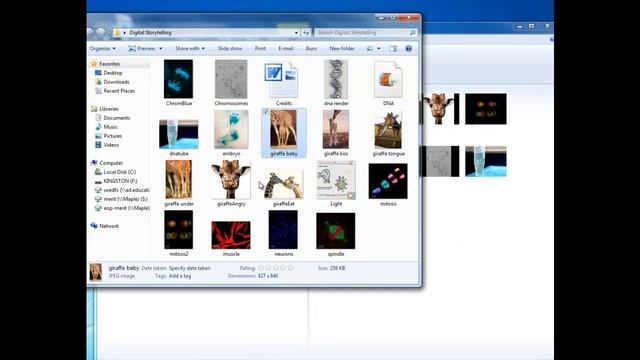Open the address bar history dropdown
640x360 pixels.
(296, 33)
